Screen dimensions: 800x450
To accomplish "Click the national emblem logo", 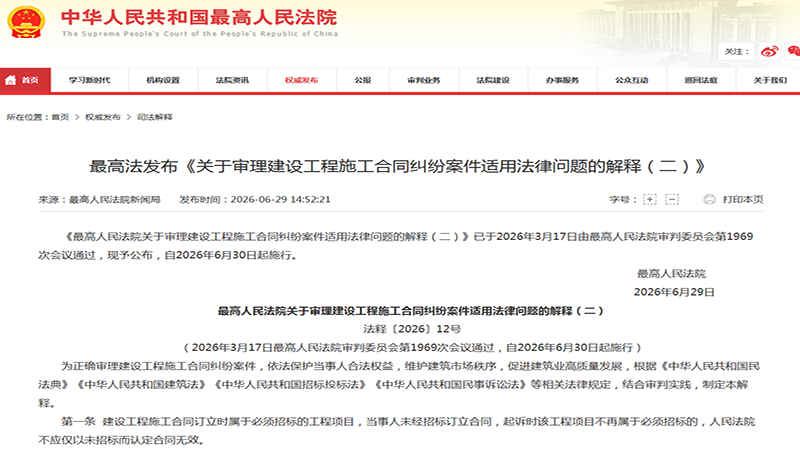I will pos(26,22).
